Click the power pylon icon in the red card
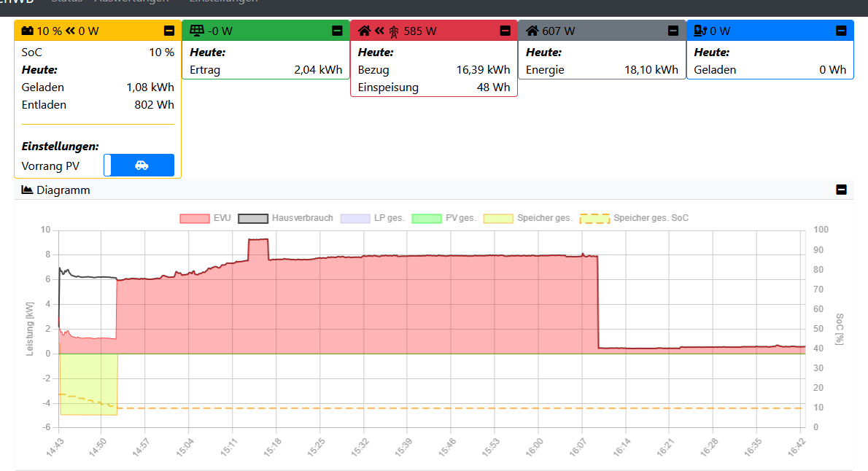Image resolution: width=868 pixels, height=471 pixels. pos(394,31)
